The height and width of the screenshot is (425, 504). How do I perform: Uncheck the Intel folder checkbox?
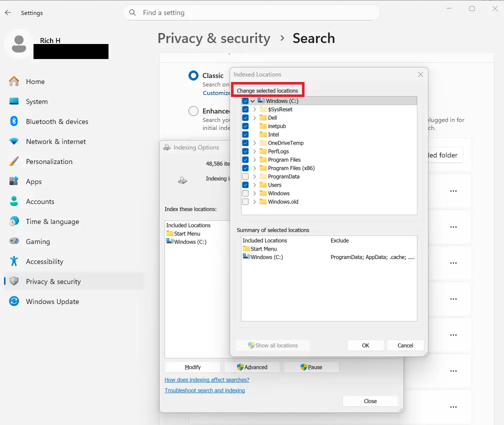245,134
